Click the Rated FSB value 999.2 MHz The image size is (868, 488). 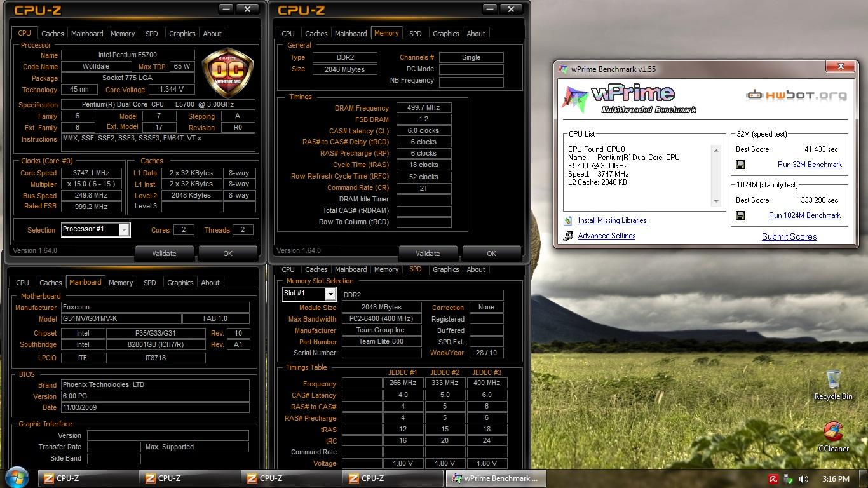[x=92, y=207]
